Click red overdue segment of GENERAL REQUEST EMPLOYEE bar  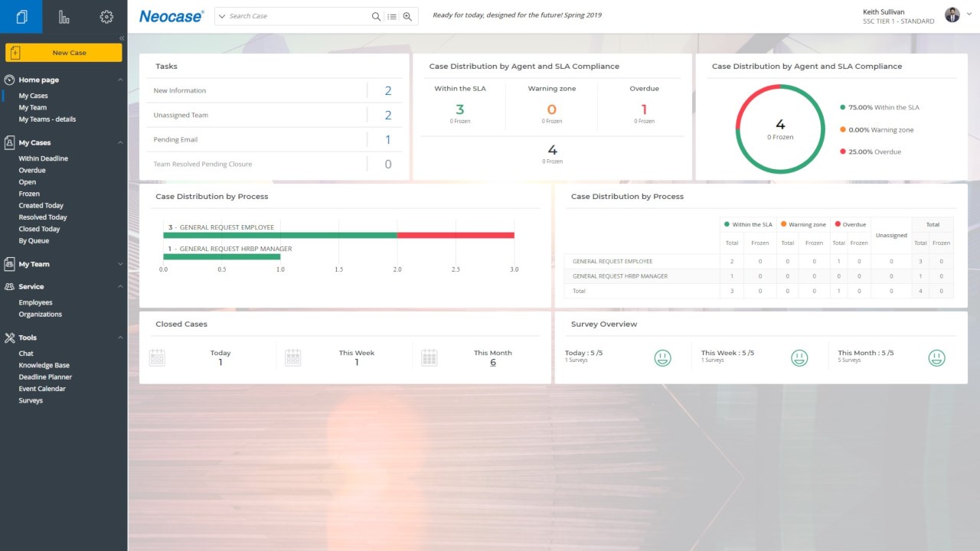pyautogui.click(x=456, y=236)
